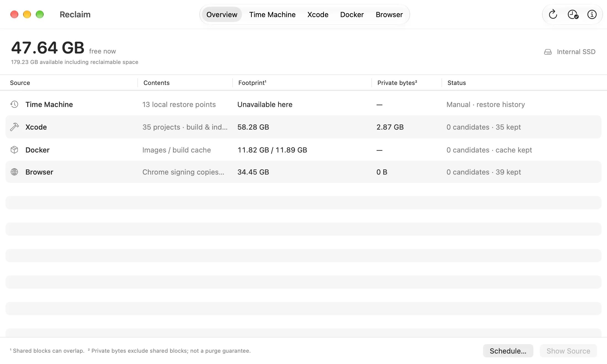Click the 'Internal SSD' volume label
Viewport: 607px width, 364px height.
click(x=576, y=52)
